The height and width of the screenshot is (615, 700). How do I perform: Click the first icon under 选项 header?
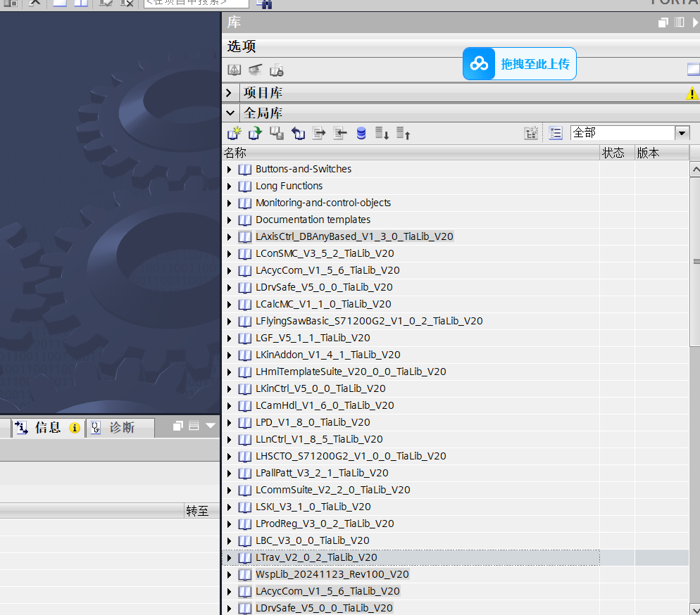[x=235, y=70]
